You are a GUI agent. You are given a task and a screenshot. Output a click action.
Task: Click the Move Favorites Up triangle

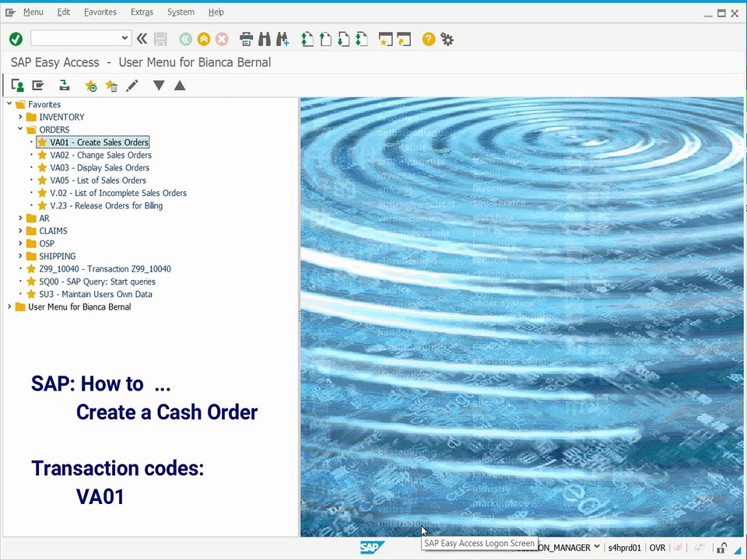180,86
